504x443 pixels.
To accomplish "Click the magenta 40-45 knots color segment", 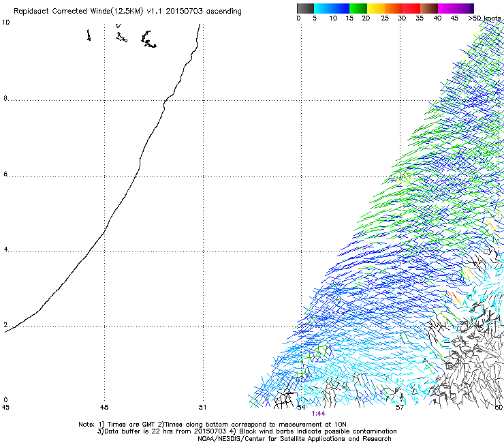I will click(x=447, y=8).
